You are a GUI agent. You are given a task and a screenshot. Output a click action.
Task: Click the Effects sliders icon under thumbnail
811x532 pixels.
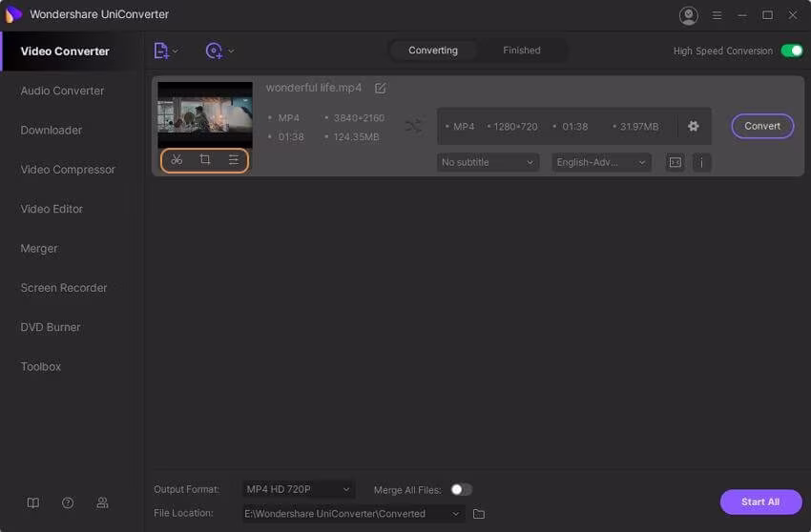233,160
